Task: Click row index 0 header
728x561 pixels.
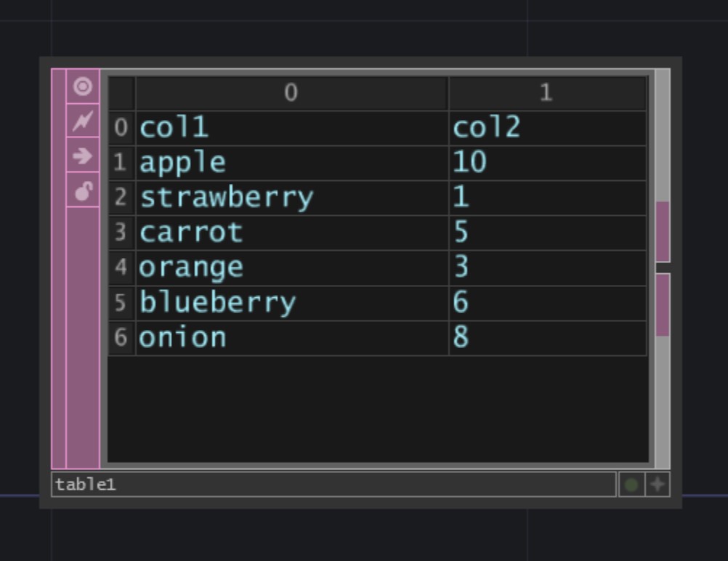Action: click(x=121, y=128)
